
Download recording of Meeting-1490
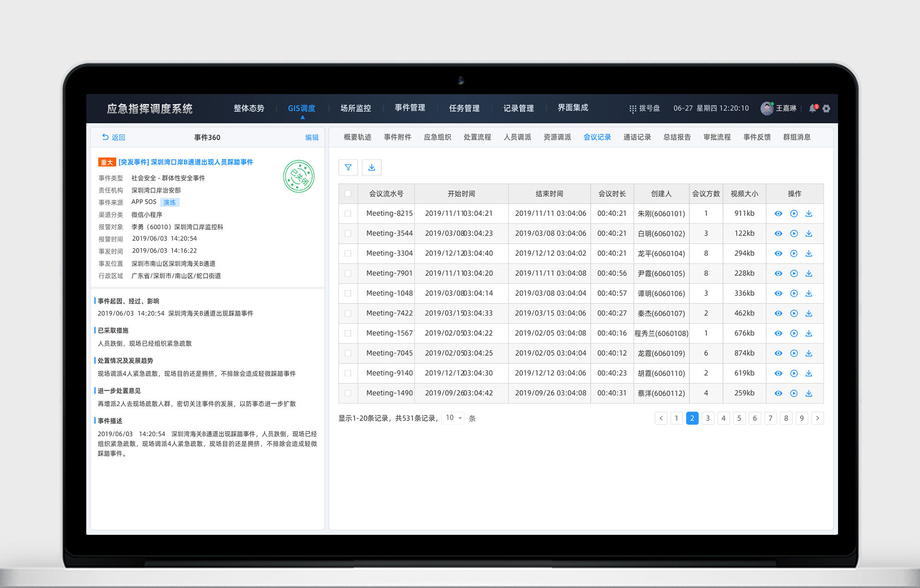(809, 393)
